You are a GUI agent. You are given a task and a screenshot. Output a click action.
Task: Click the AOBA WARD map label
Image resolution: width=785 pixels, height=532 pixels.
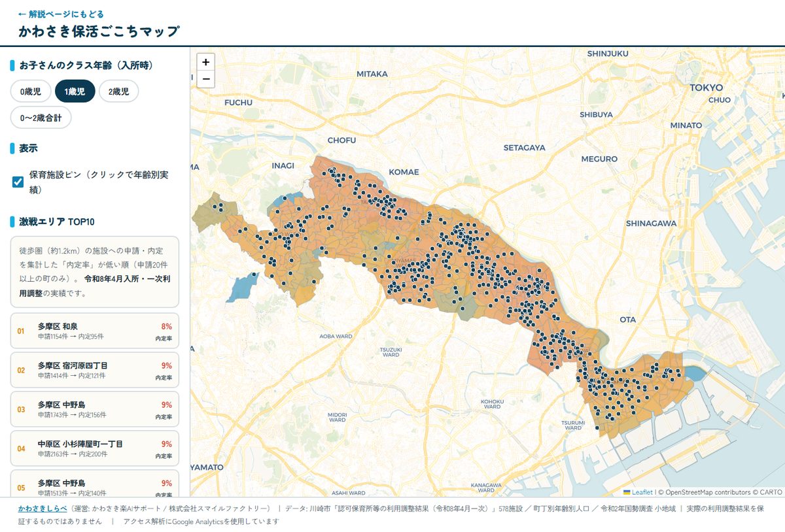336,336
